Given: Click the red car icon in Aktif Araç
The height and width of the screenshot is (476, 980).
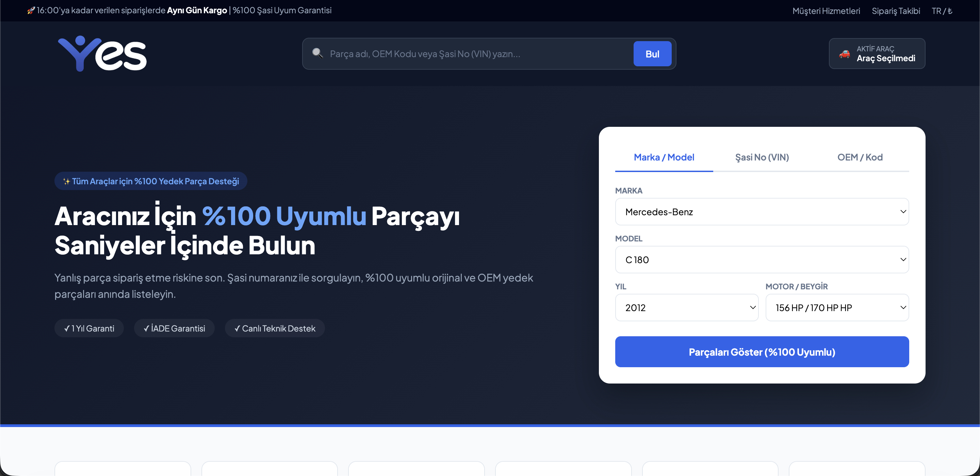Looking at the screenshot, I should coord(844,54).
